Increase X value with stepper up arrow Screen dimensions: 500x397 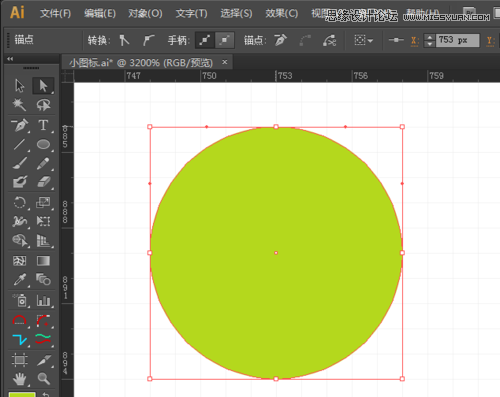[430, 37]
